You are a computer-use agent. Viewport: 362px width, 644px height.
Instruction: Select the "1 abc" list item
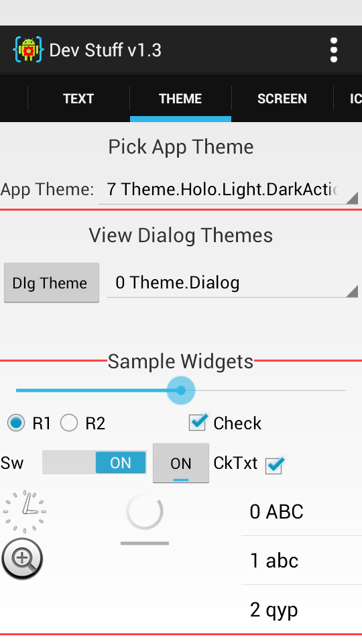point(302,560)
